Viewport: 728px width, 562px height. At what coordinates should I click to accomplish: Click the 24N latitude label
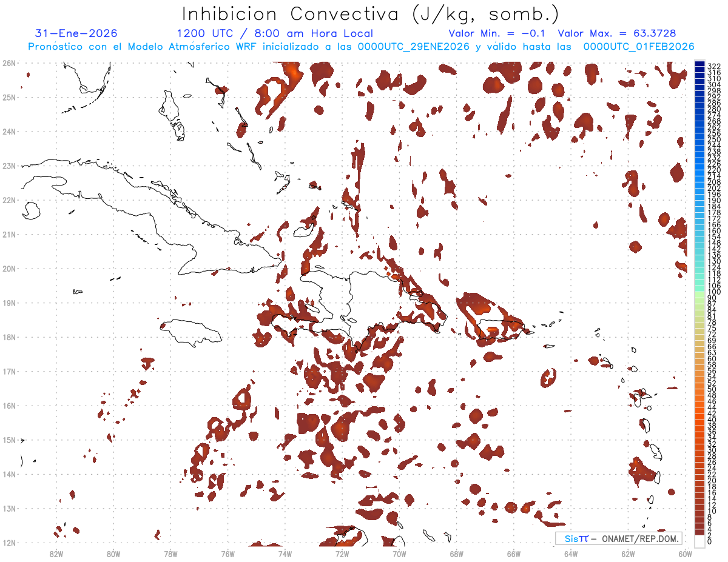[x=9, y=132]
